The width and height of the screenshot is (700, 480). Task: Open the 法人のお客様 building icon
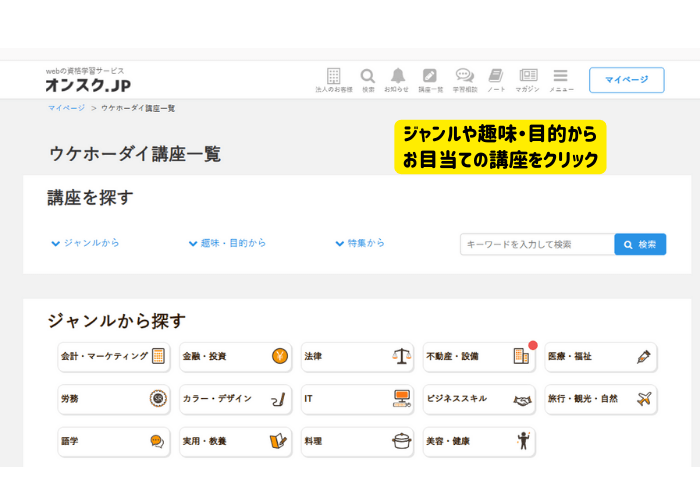point(333,77)
